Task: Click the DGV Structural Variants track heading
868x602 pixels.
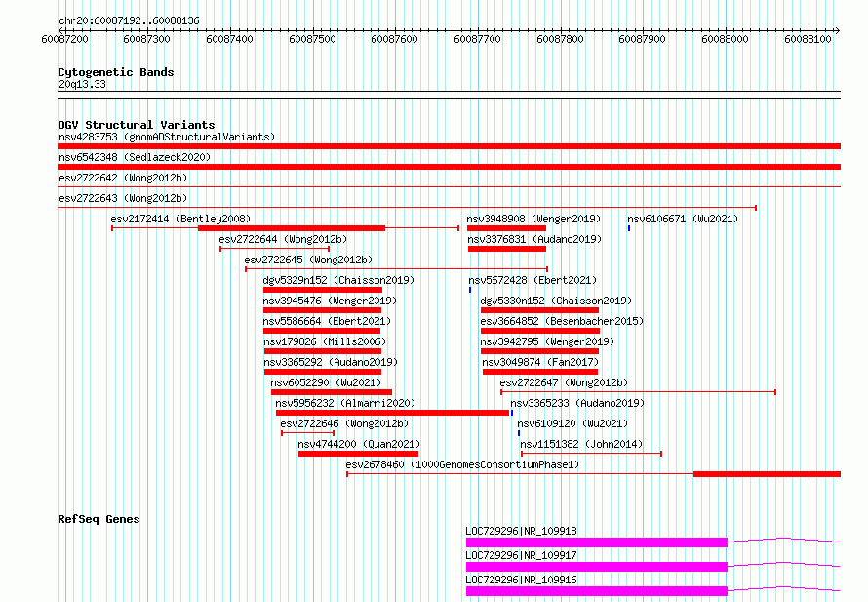Action: click(137, 125)
